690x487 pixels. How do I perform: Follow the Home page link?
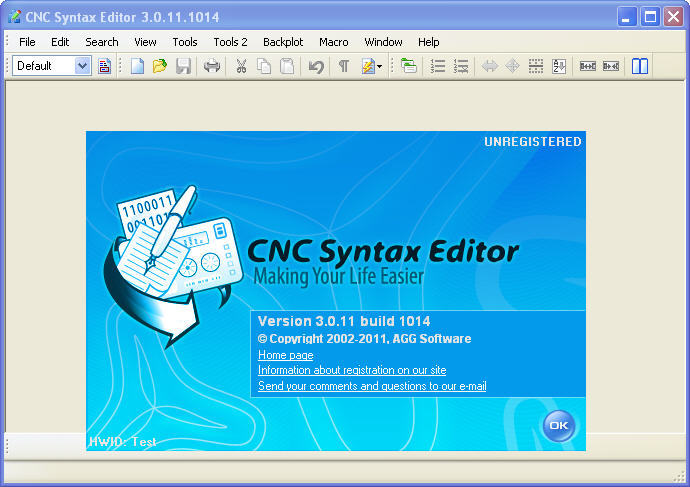(286, 355)
